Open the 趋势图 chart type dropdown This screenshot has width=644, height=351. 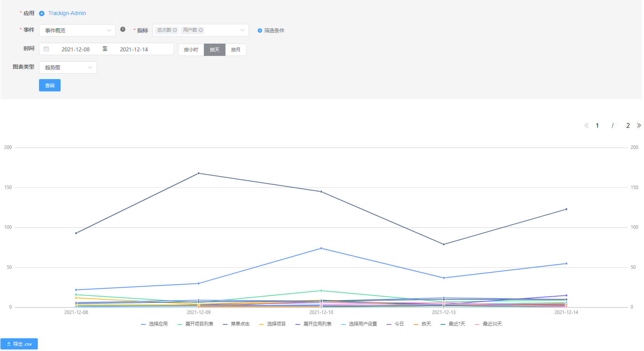pyautogui.click(x=68, y=67)
